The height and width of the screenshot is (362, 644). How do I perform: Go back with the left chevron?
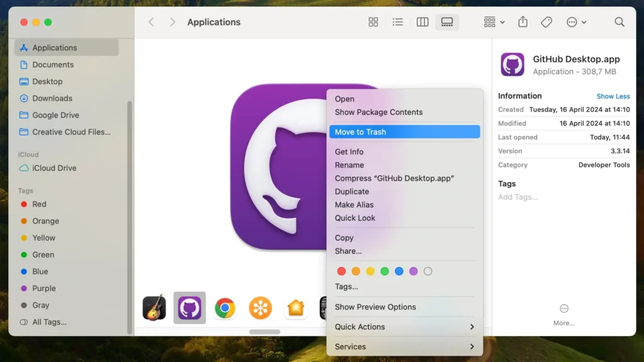pos(151,22)
